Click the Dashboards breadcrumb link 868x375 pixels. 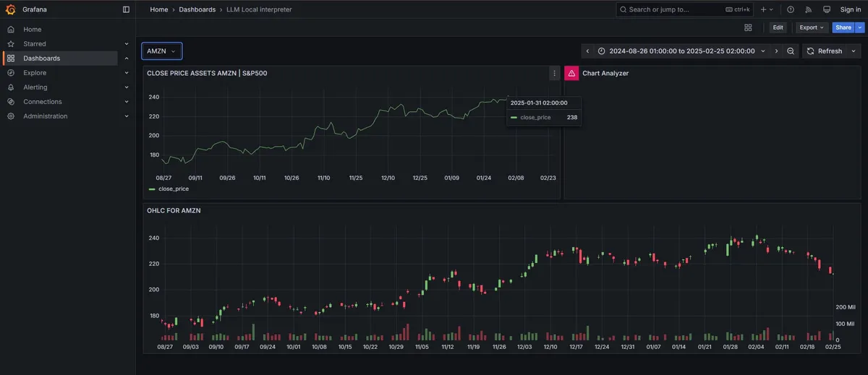point(197,9)
